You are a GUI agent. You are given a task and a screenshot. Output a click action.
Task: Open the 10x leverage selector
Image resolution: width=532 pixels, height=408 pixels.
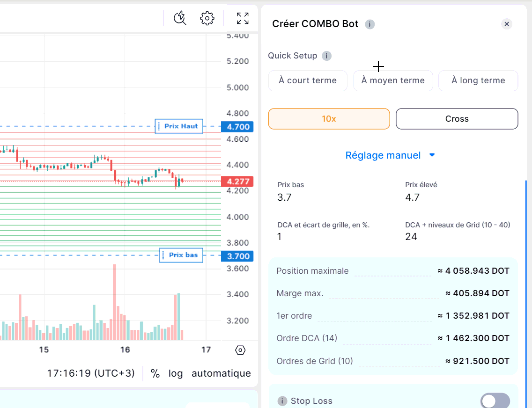point(329,119)
